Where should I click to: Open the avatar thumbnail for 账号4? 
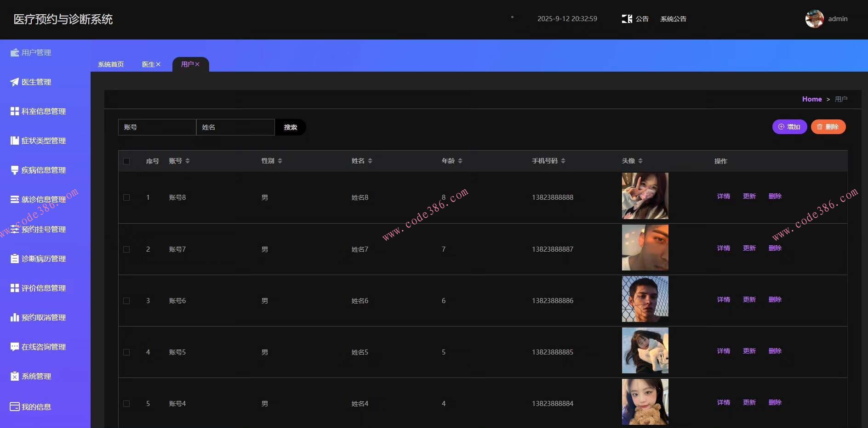click(645, 402)
